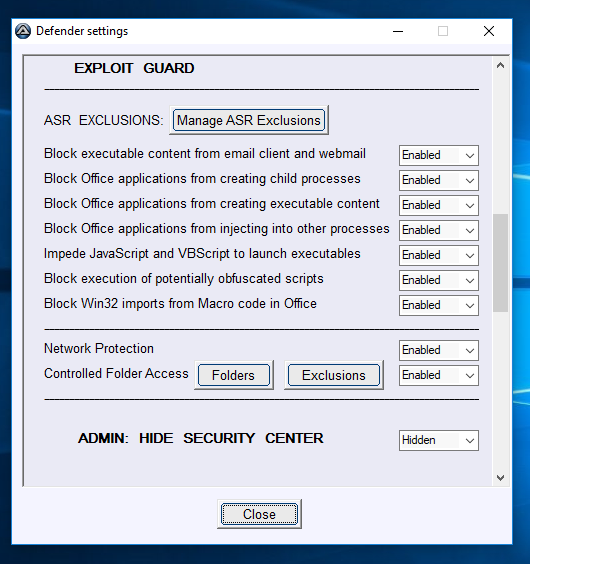Image resolution: width=614 pixels, height=564 pixels.
Task: Click the Controlled Folder Access label
Action: click(x=116, y=373)
